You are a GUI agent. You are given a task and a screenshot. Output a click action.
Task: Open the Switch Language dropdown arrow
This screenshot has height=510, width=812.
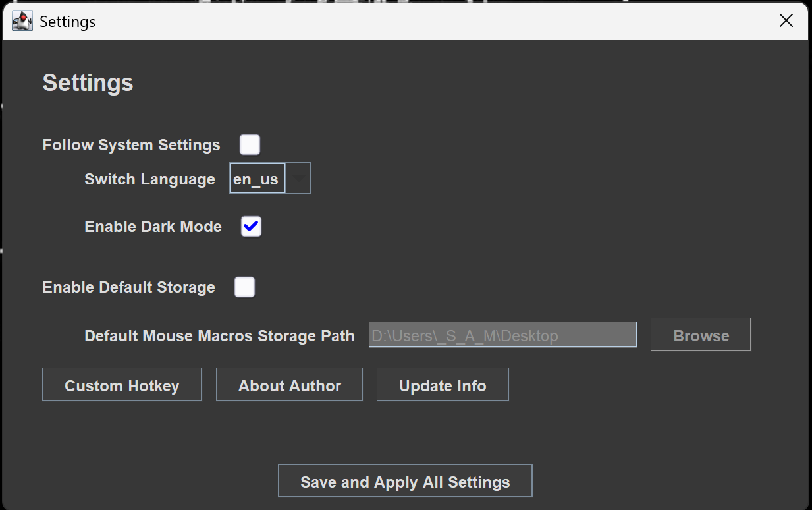298,178
